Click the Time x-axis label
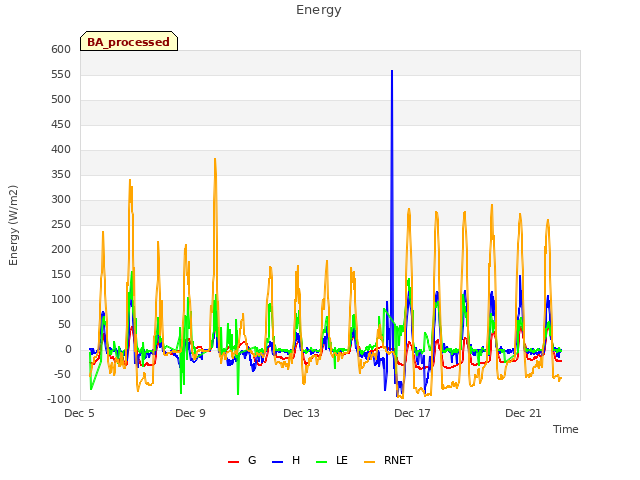Image resolution: width=640 pixels, height=480 pixels. tap(566, 429)
